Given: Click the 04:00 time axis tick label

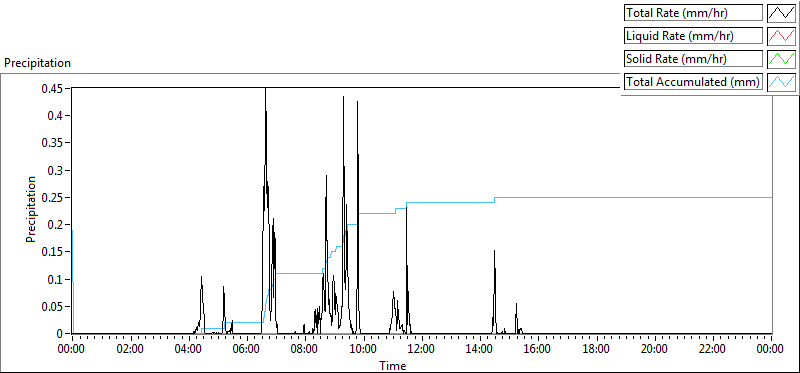Looking at the screenshot, I should [188, 349].
